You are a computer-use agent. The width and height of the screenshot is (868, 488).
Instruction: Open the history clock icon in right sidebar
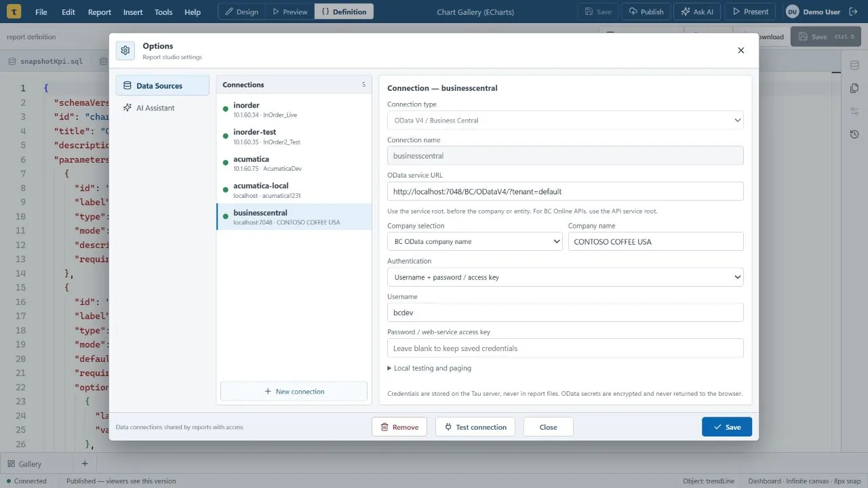[x=854, y=134]
